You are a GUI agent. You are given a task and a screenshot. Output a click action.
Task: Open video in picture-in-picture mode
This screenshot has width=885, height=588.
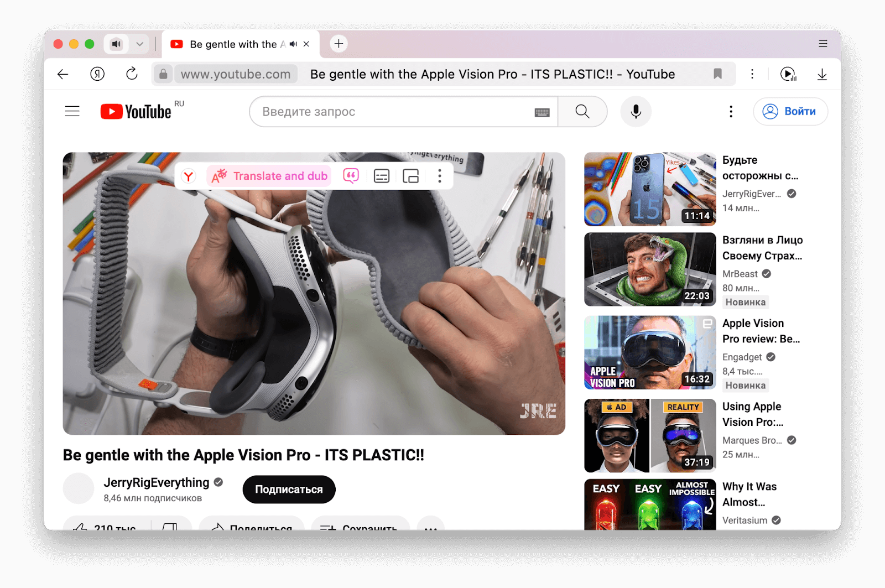click(x=410, y=176)
